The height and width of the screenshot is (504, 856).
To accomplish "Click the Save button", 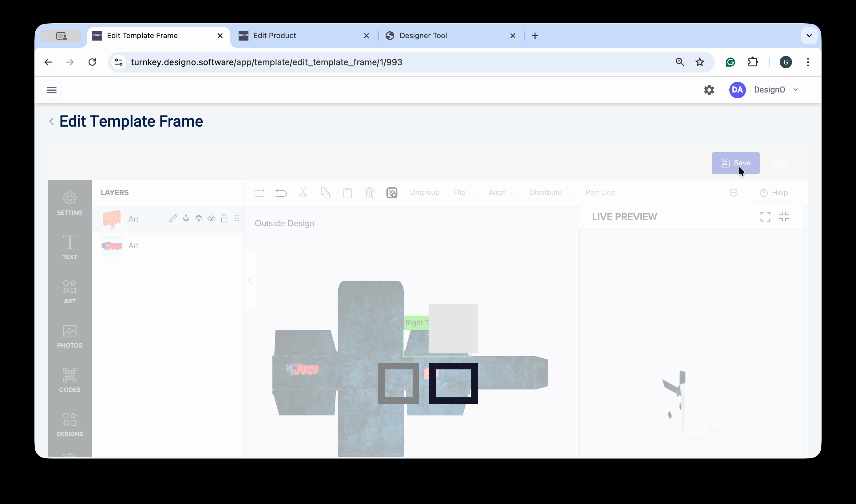I will (x=735, y=163).
